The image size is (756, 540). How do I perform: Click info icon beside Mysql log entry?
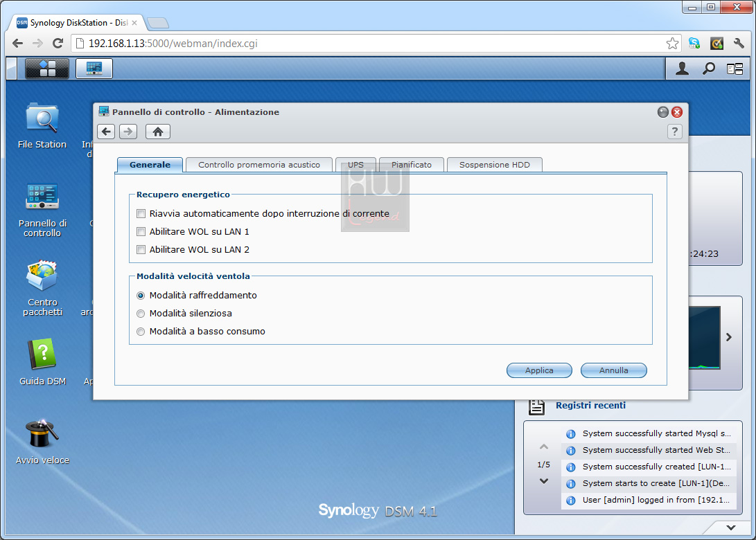[571, 434]
